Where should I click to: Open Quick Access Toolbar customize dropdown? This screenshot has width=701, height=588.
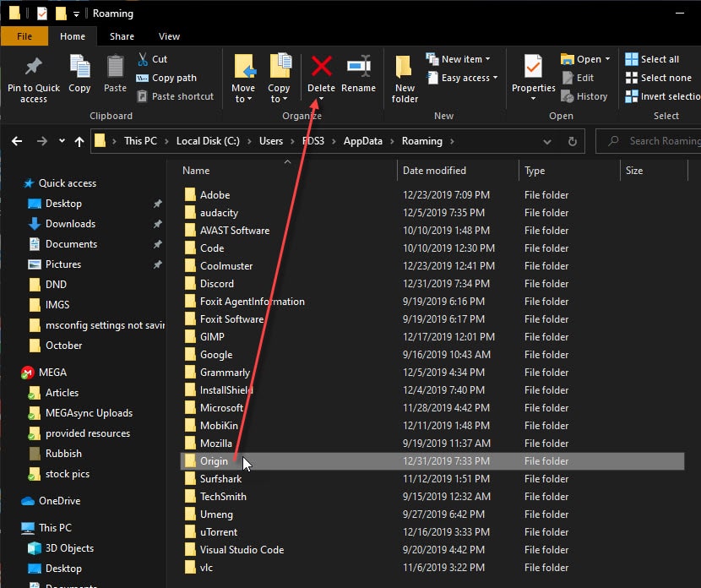(x=77, y=14)
